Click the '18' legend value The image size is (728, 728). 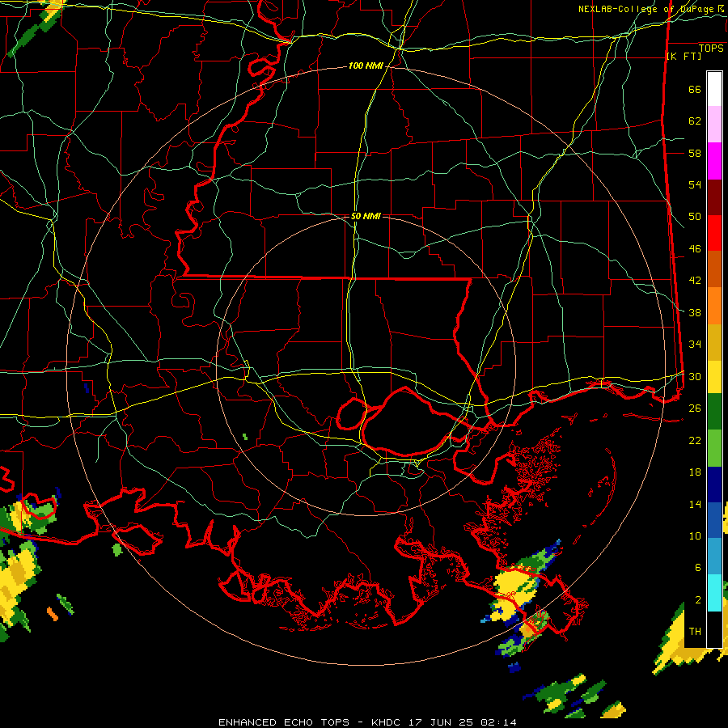pyautogui.click(x=695, y=472)
